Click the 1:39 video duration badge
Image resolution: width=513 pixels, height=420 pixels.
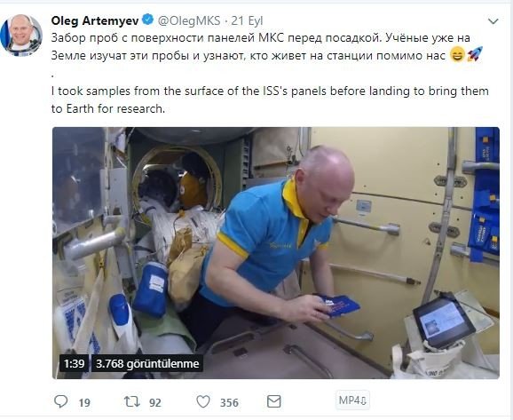(x=74, y=363)
